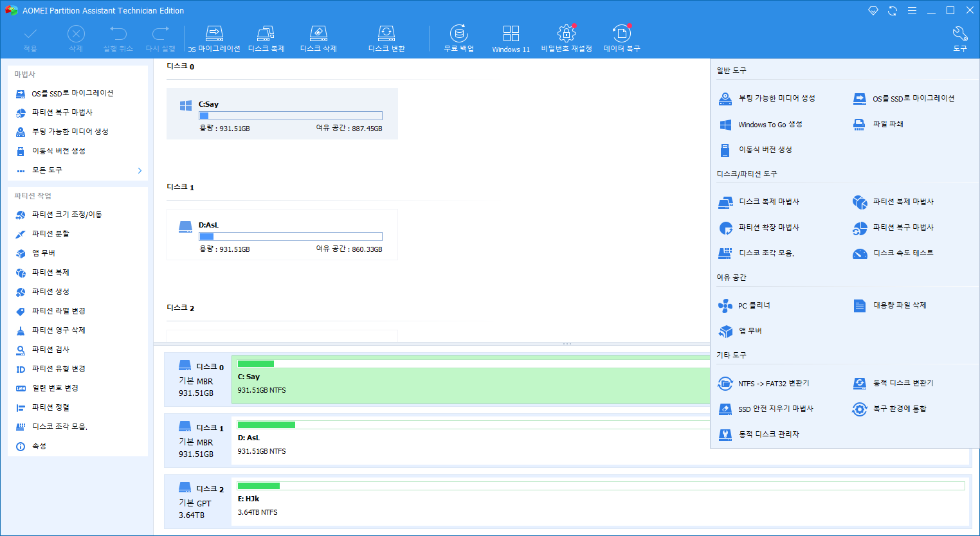
Task: Click the diamond upgrade icon in title bar
Action: 873,10
